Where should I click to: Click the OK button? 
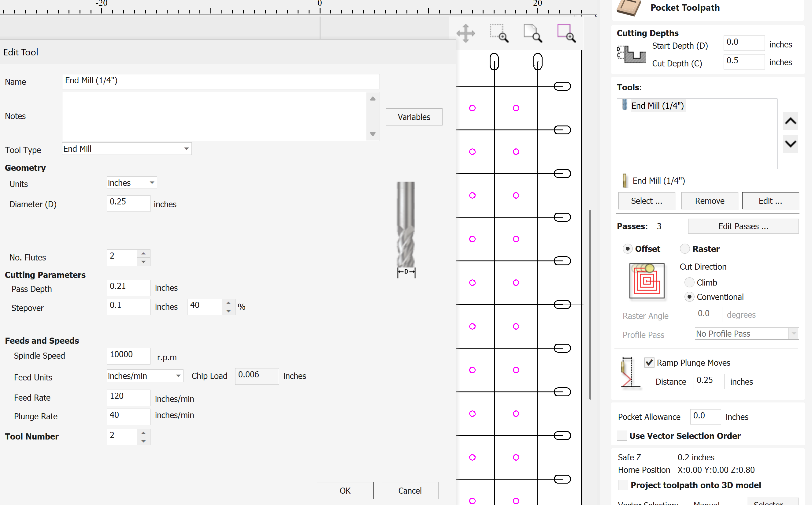click(x=345, y=491)
